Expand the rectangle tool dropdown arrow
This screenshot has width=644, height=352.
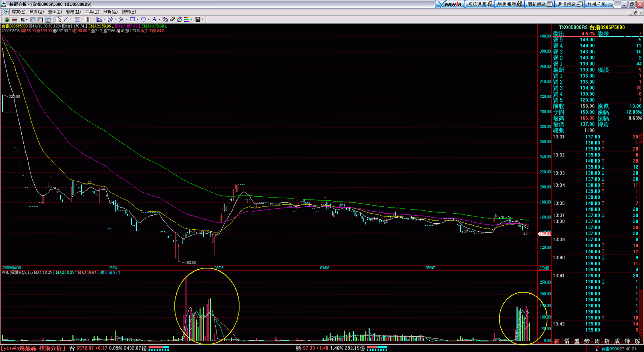137,19
